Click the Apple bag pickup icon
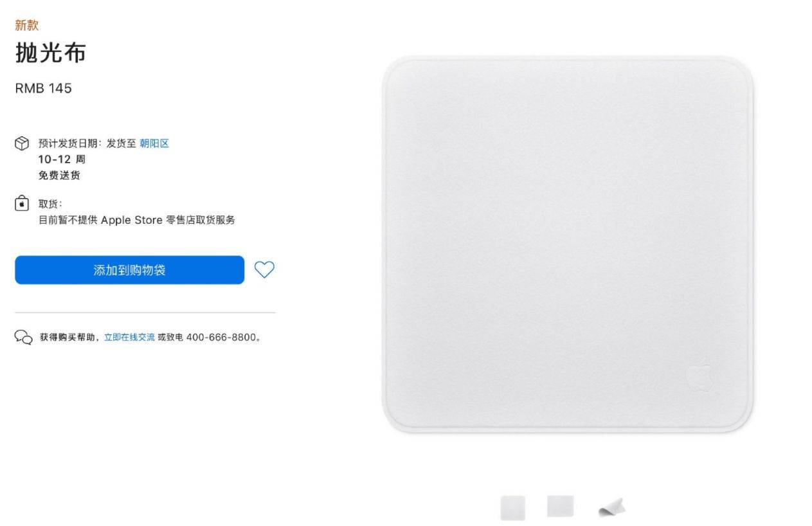 coord(22,204)
